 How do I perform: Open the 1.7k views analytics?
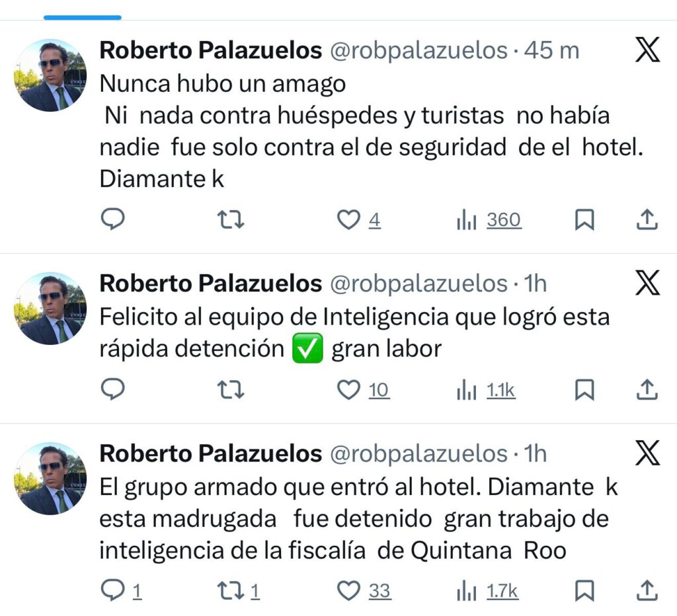pos(488,590)
